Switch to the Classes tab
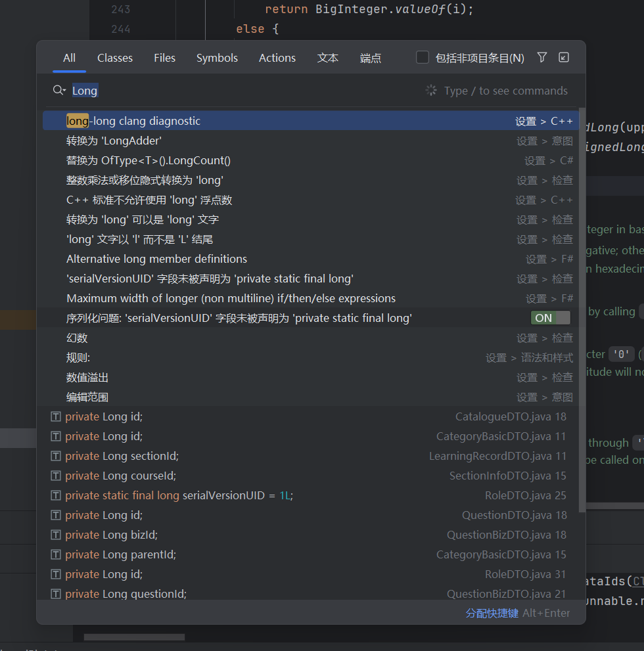Viewport: 644px width, 651px height. (115, 58)
